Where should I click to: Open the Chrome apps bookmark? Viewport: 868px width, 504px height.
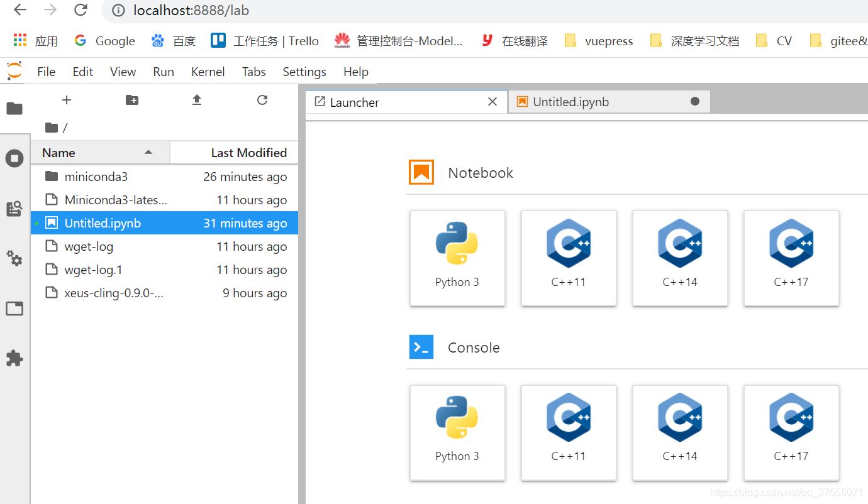(x=36, y=41)
